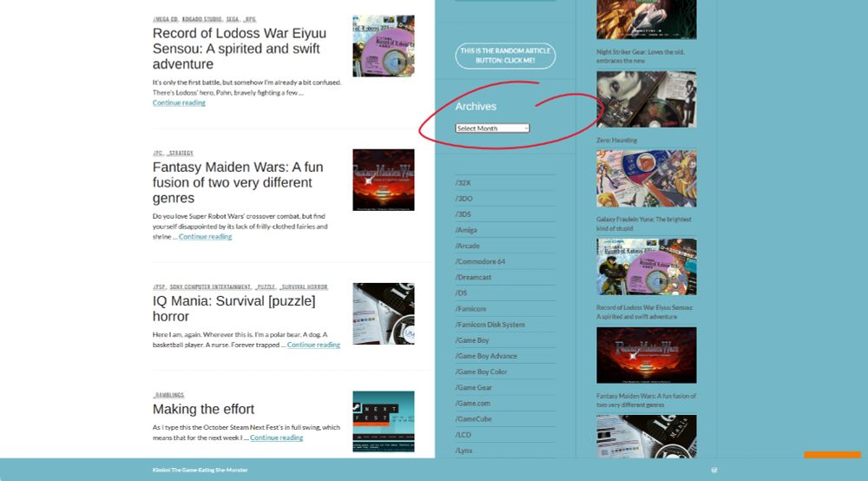Select the Kogado Studio tag
868x481 pixels.
coord(202,19)
